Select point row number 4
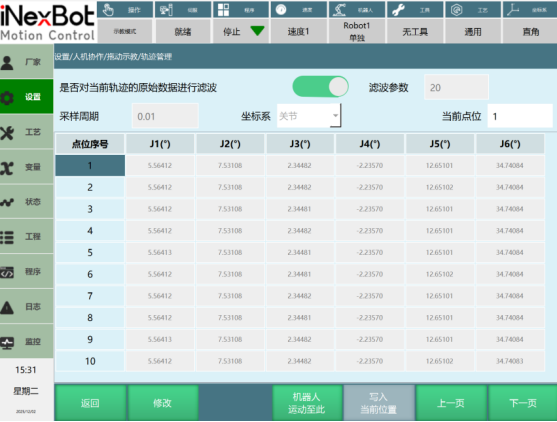 (x=90, y=231)
